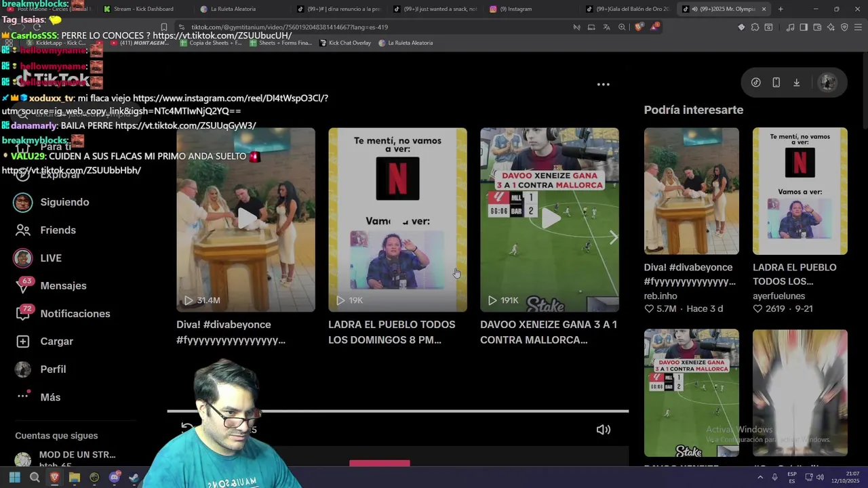Open Siguiendo in TikTok sidebar
Screen dimensions: 868x488
[52, 202]
